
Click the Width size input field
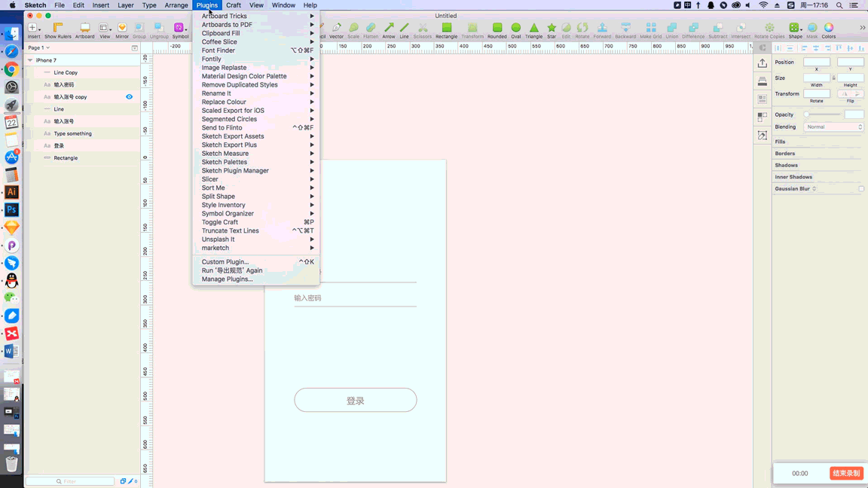(817, 78)
